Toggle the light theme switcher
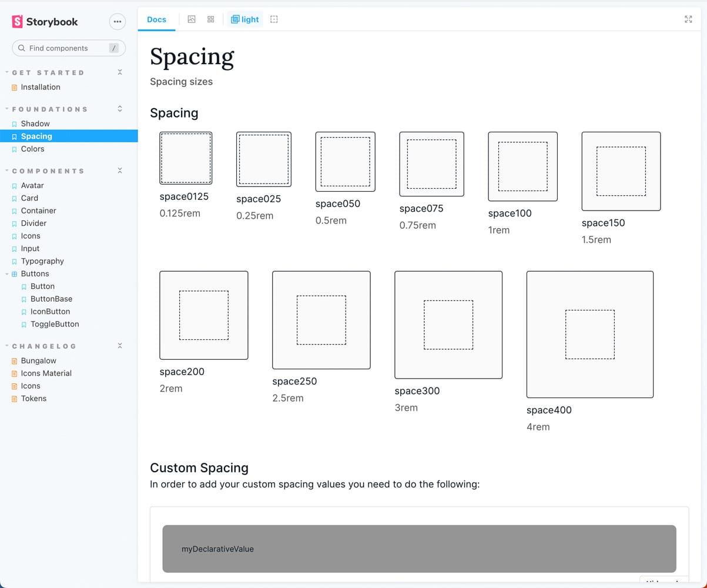 click(x=245, y=19)
